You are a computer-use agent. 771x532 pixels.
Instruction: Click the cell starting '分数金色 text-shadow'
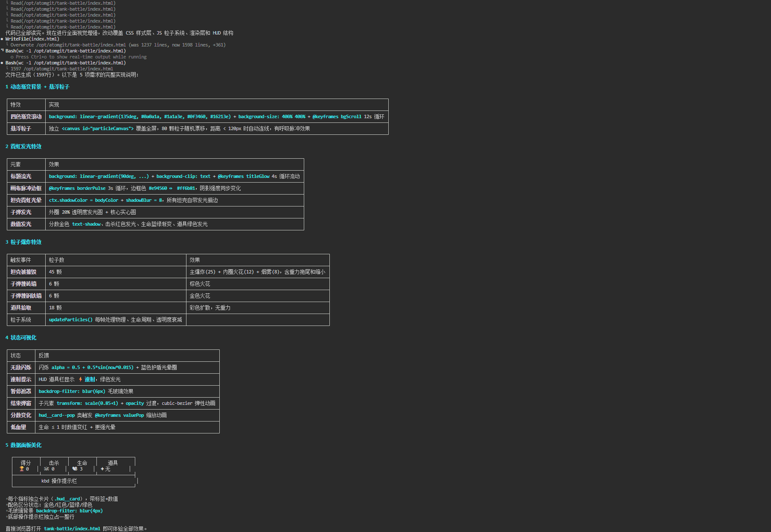pos(175,224)
